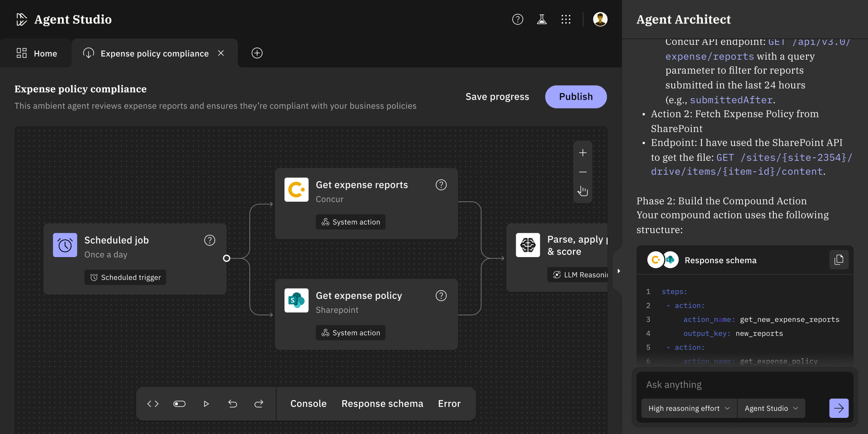This screenshot has width=868, height=434.
Task: Open help for Scheduled job node
Action: coord(210,241)
